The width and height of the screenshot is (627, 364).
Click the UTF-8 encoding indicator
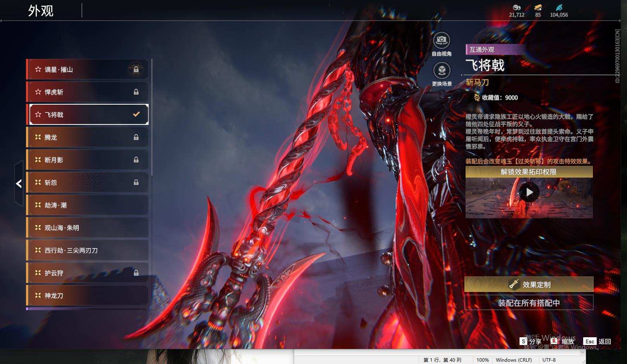point(549,360)
